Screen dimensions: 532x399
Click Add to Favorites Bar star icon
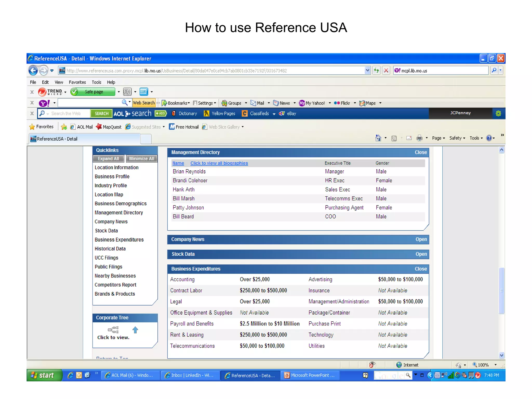pos(64,127)
